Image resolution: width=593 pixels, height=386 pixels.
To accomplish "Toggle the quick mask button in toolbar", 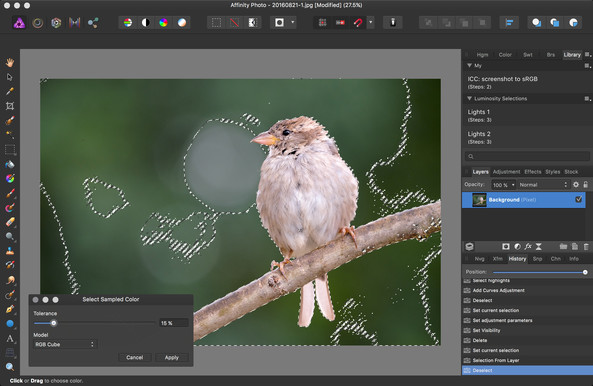I will [x=279, y=23].
